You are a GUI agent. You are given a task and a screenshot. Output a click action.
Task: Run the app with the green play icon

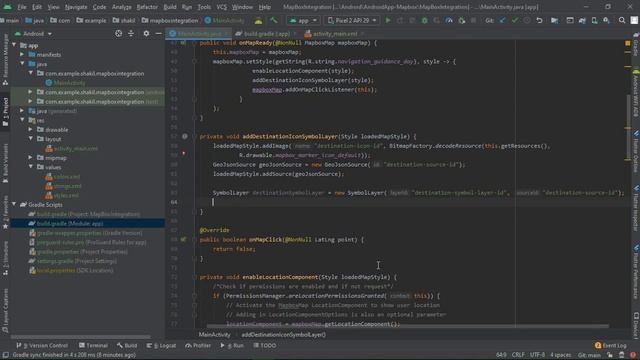[388, 20]
